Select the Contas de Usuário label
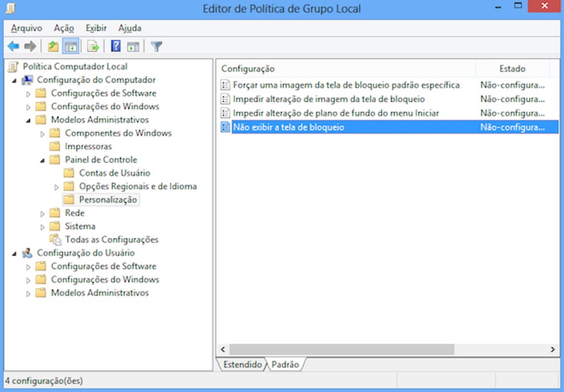 point(115,173)
